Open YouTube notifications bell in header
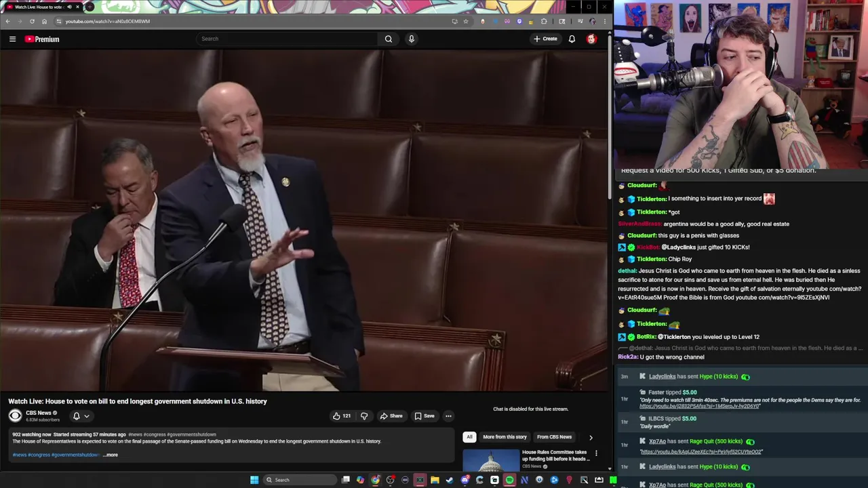The width and height of the screenshot is (868, 488). tap(572, 39)
